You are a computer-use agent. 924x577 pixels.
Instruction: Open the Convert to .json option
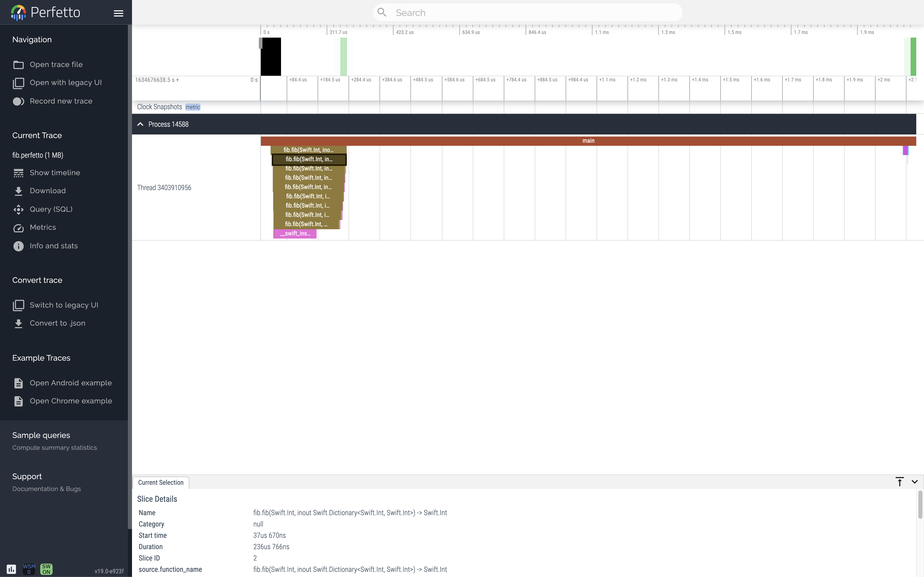point(57,323)
